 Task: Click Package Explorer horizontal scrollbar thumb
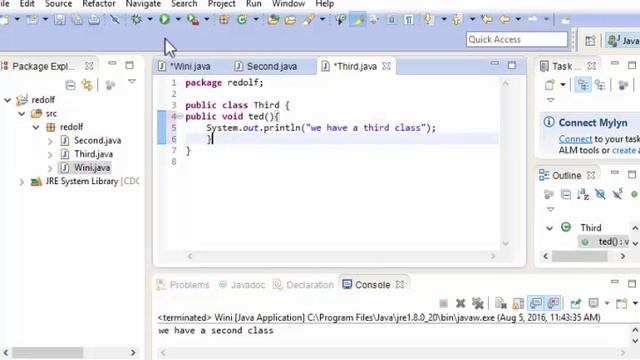[x=47, y=352]
